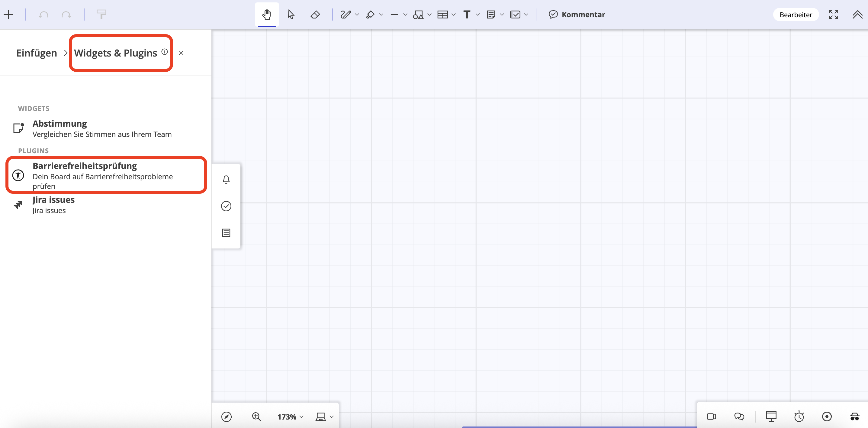Click the Kommentar button

(577, 15)
